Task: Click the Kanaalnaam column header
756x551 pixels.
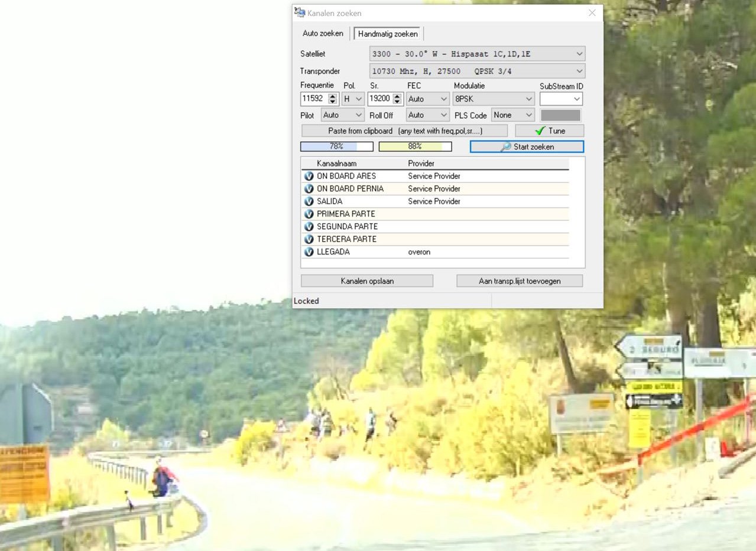Action: [x=337, y=164]
